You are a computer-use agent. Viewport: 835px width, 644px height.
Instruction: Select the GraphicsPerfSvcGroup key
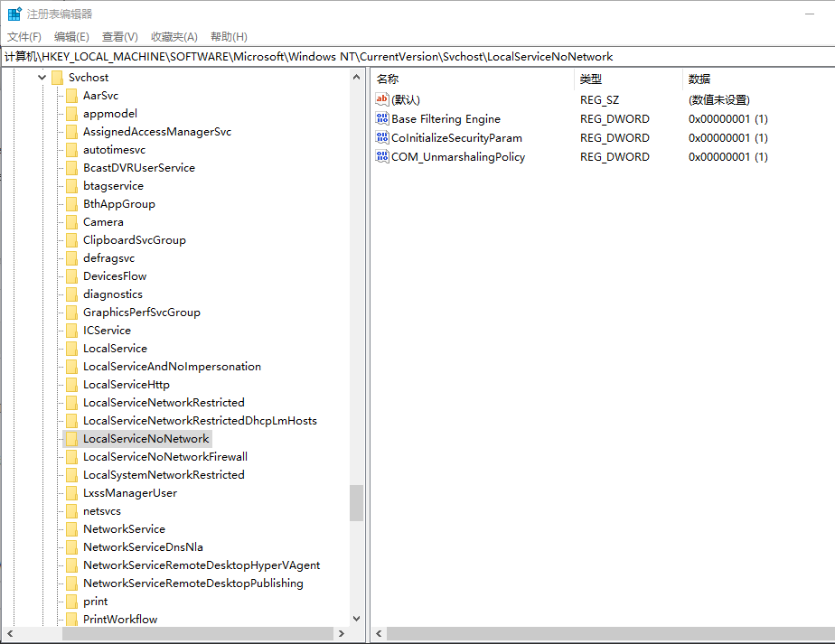142,313
